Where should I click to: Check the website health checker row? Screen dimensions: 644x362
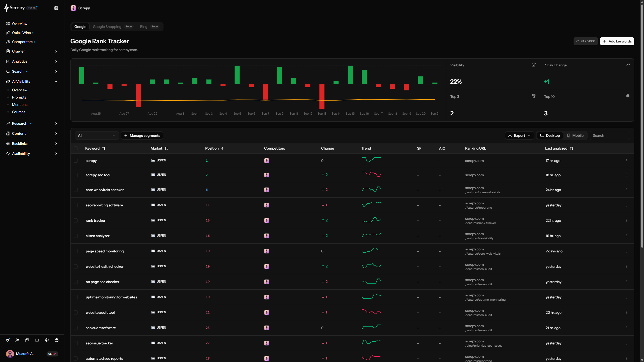[76, 266]
